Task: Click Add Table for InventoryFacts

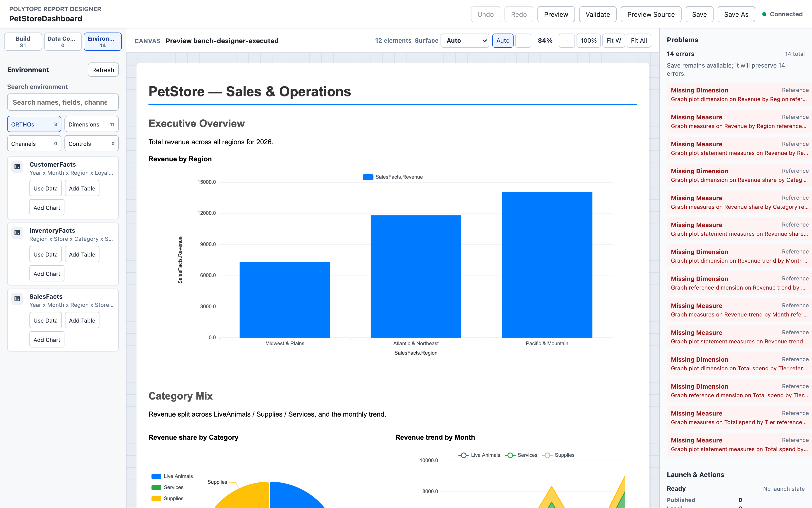Action: [x=82, y=254]
